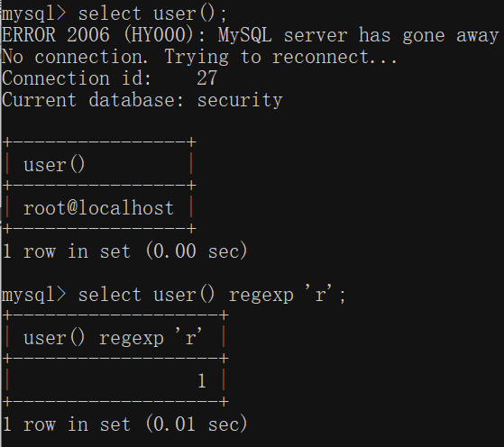Click the "user() regexp 'r'" column header

(113, 338)
